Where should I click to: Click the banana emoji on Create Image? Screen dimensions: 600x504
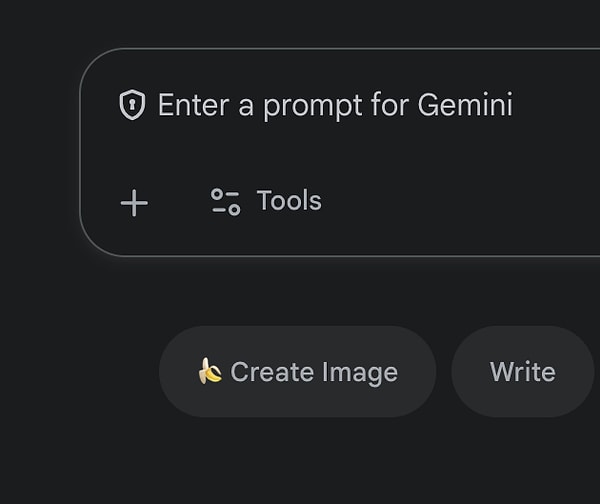210,372
